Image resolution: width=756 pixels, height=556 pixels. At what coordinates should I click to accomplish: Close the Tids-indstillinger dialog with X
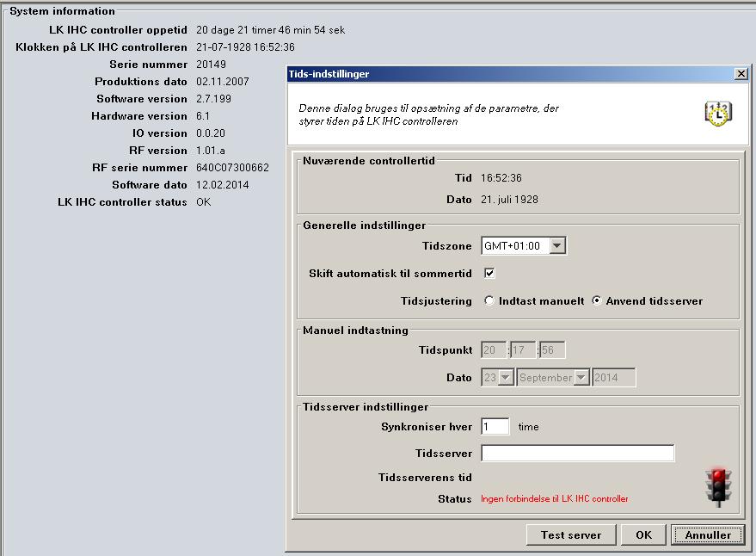741,74
